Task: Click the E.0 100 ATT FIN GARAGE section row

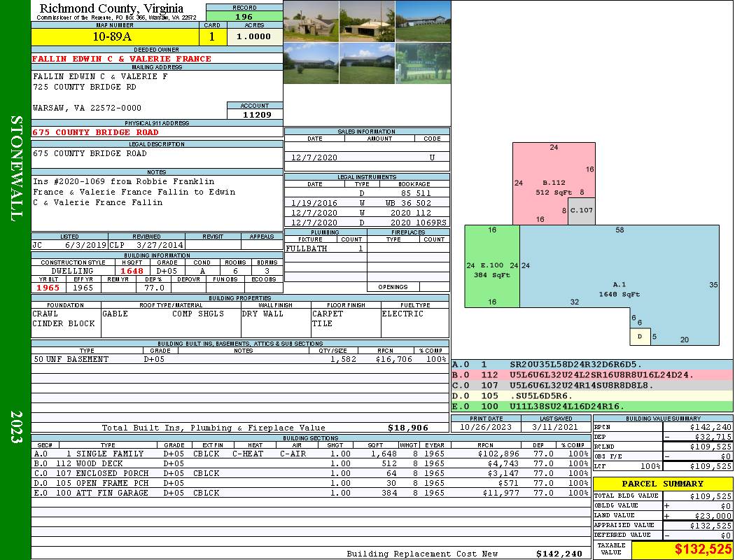Action: [310, 493]
